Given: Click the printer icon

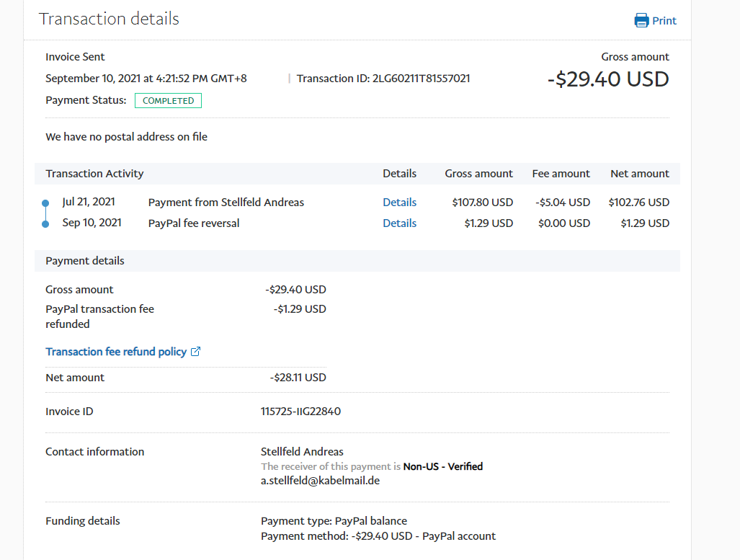Looking at the screenshot, I should pos(641,20).
